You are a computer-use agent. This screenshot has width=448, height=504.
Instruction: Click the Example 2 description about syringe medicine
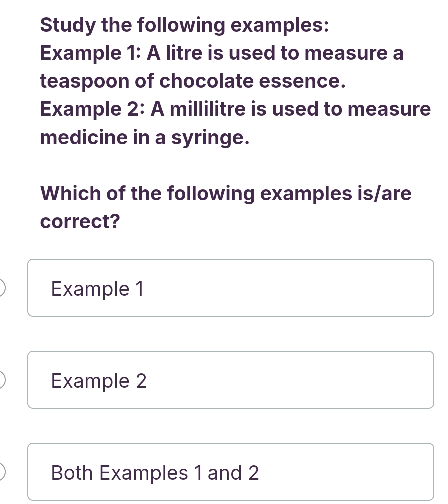click(x=233, y=123)
